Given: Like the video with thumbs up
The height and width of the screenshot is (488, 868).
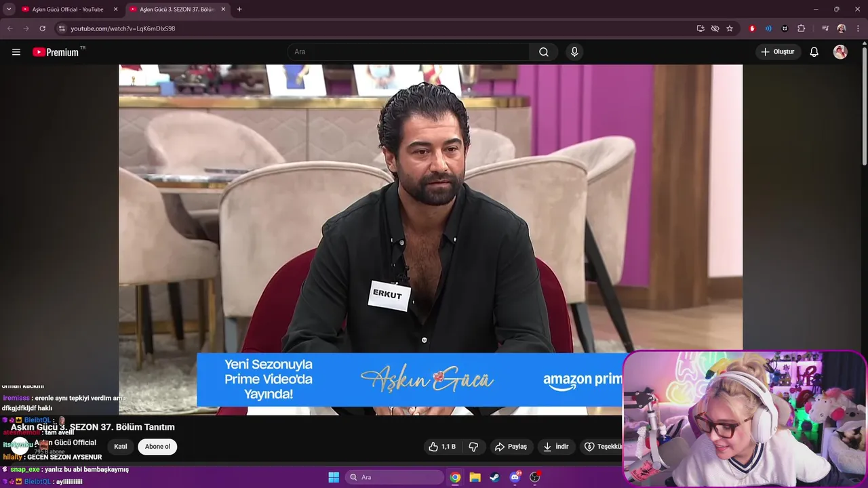Looking at the screenshot, I should coord(441,447).
